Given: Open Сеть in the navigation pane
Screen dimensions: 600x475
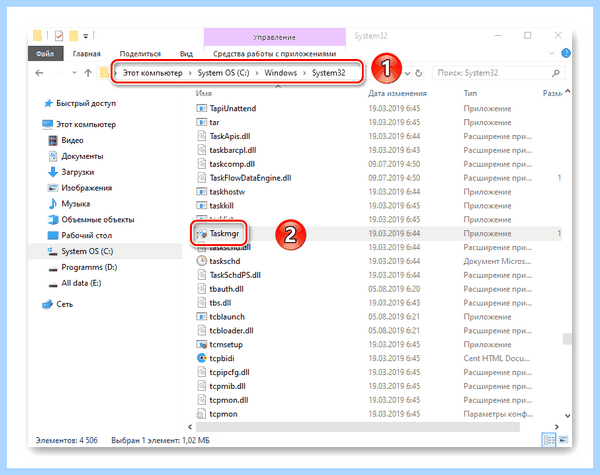Looking at the screenshot, I should click(64, 304).
